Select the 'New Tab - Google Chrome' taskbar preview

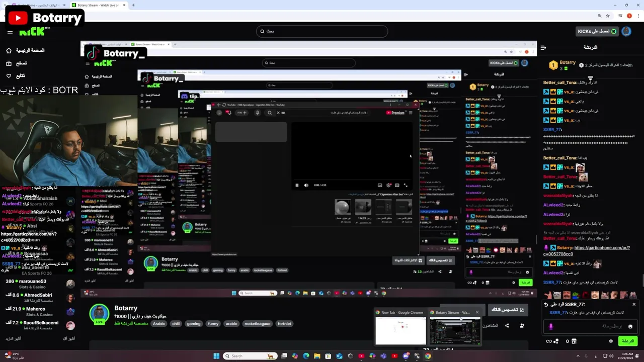tap(400, 327)
